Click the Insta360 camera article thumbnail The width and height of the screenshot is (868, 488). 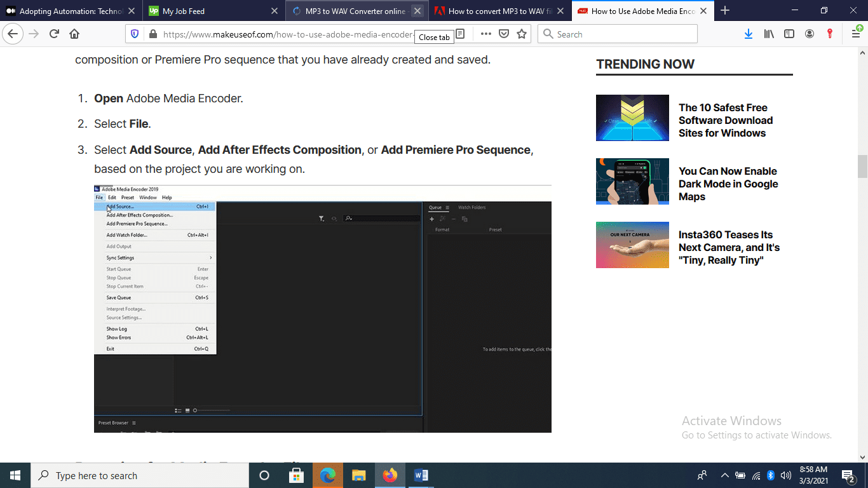click(x=632, y=245)
